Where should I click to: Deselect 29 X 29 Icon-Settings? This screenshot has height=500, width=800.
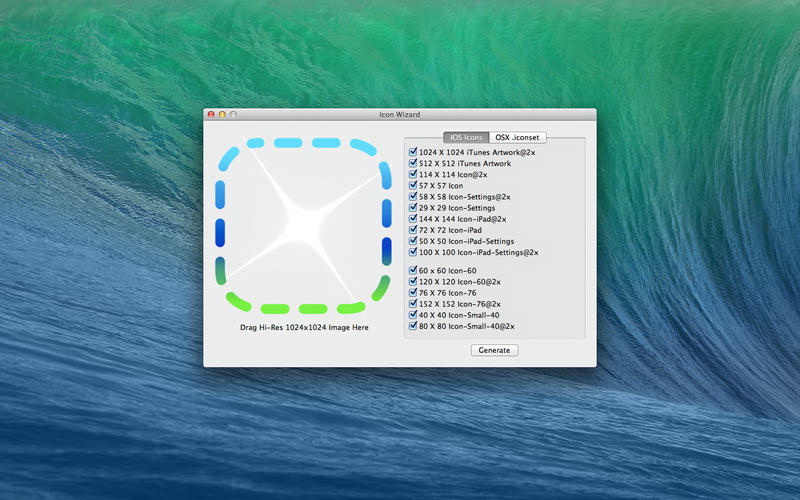[413, 208]
